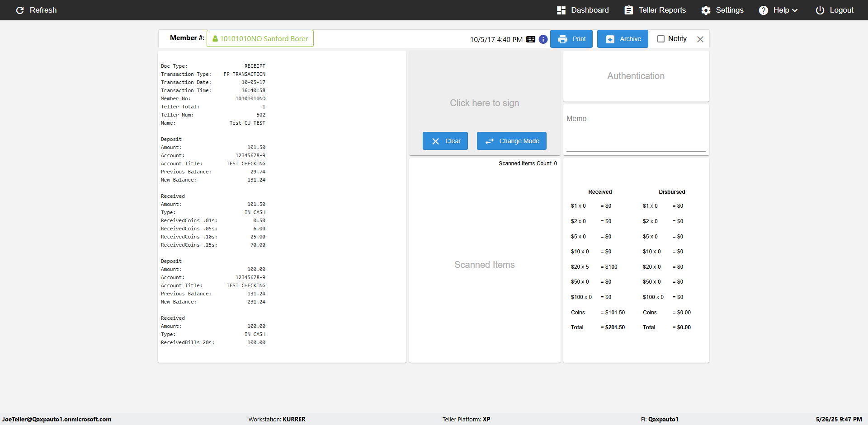Click the Name Test CU TEST line
Screen dimensions: 868x425
pyautogui.click(x=213, y=123)
